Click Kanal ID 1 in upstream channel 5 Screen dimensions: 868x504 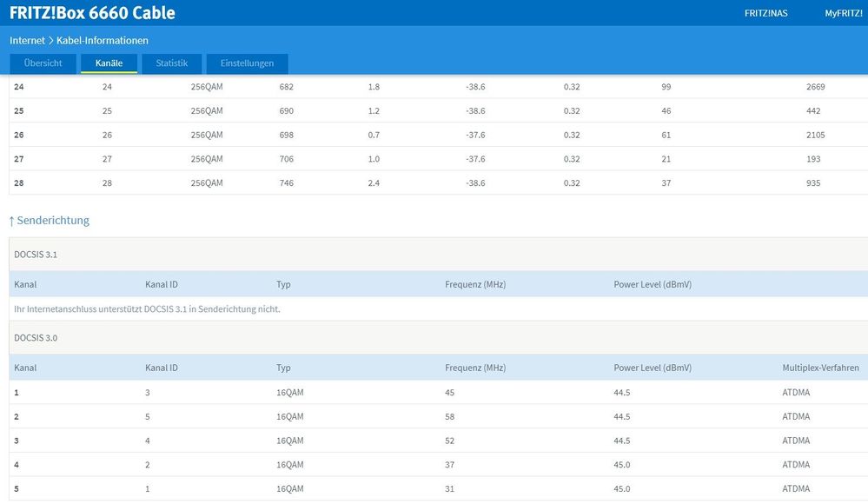[147, 489]
